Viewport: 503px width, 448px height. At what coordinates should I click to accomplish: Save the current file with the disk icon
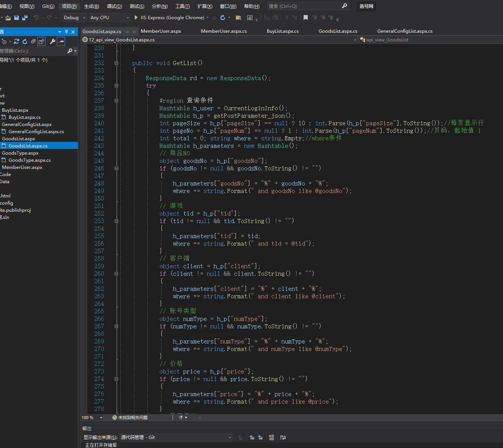[x=17, y=18]
